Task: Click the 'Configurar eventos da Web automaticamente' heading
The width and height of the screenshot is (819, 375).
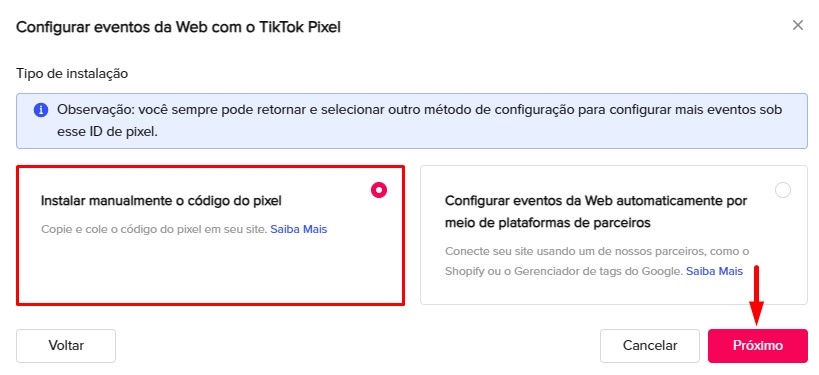Action: (596, 201)
